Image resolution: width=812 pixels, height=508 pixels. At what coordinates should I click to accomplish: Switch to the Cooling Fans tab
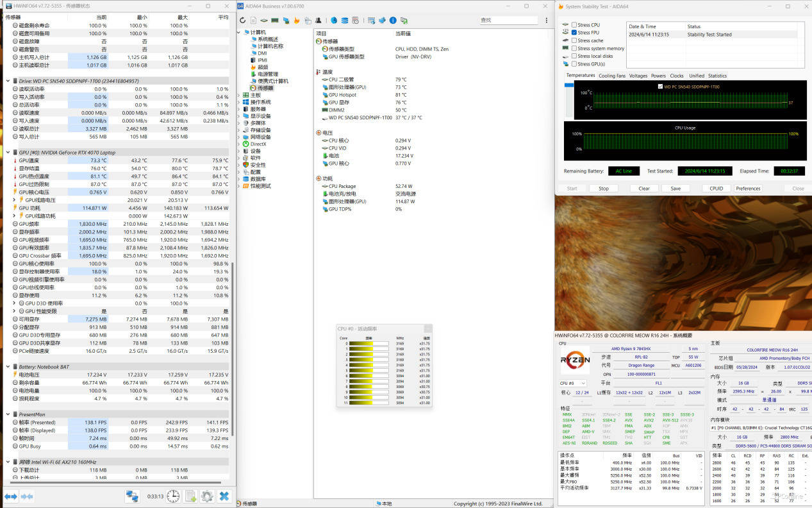click(612, 76)
